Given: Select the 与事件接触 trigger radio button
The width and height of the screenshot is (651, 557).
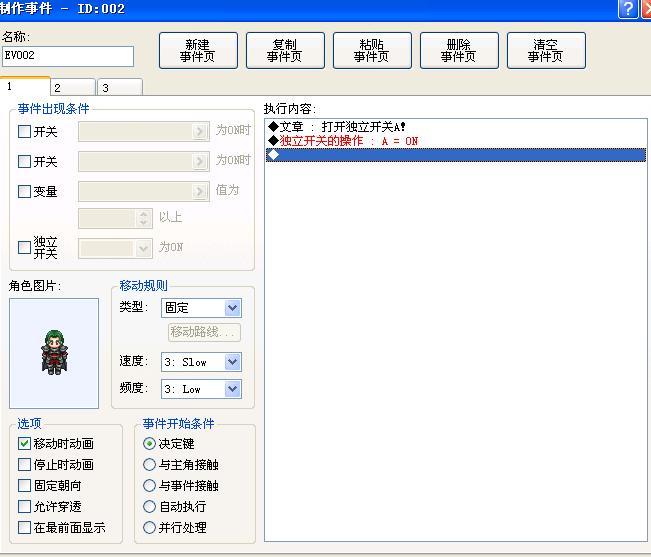Looking at the screenshot, I should [x=149, y=485].
